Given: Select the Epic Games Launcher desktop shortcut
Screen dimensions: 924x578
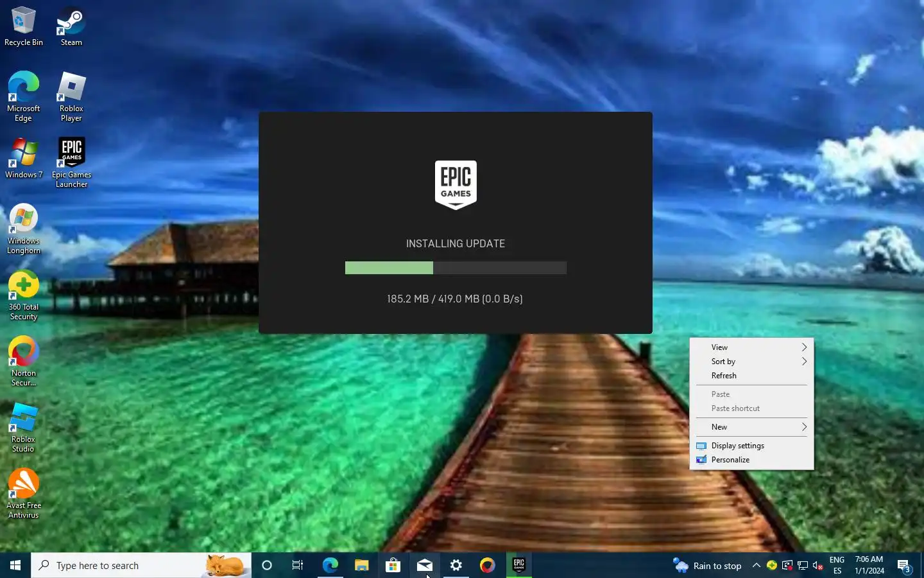Looking at the screenshot, I should point(71,163).
